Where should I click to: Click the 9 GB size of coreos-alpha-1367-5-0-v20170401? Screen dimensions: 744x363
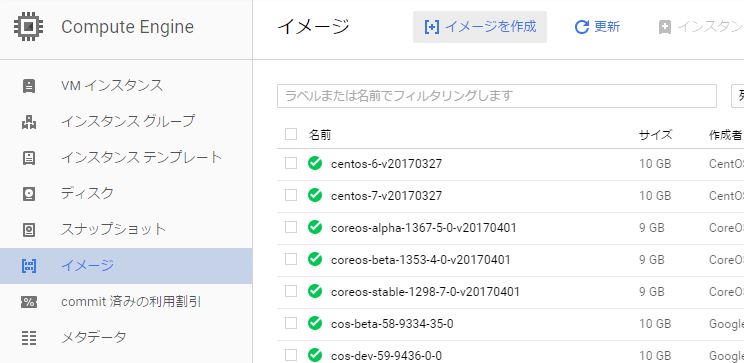(x=651, y=228)
